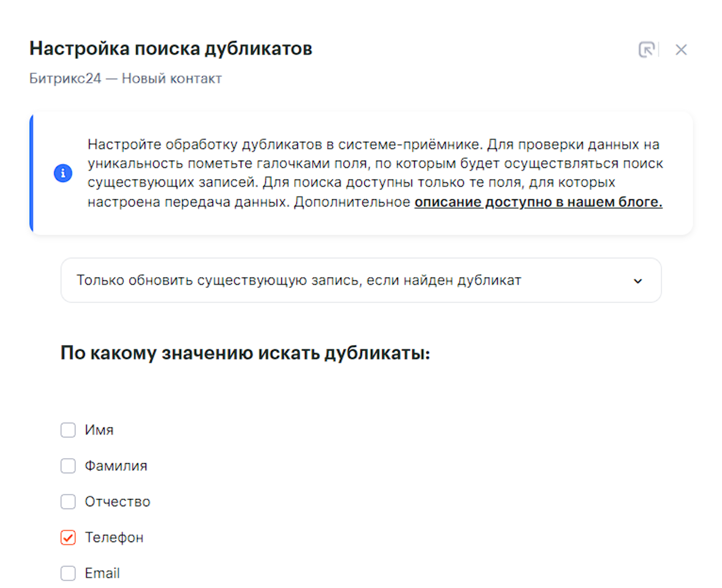Click the 'Отчество' field label
Screen dimensions: 722x588
click(x=118, y=502)
